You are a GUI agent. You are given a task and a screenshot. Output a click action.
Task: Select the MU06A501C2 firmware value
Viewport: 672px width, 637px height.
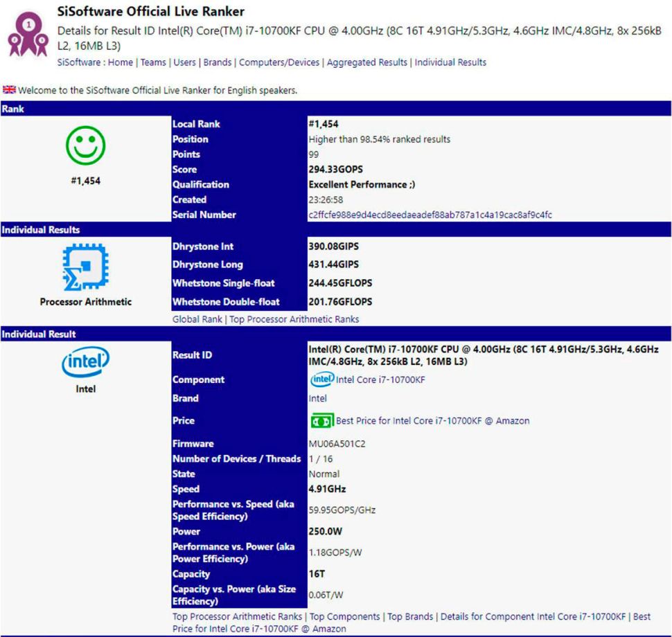coord(337,444)
